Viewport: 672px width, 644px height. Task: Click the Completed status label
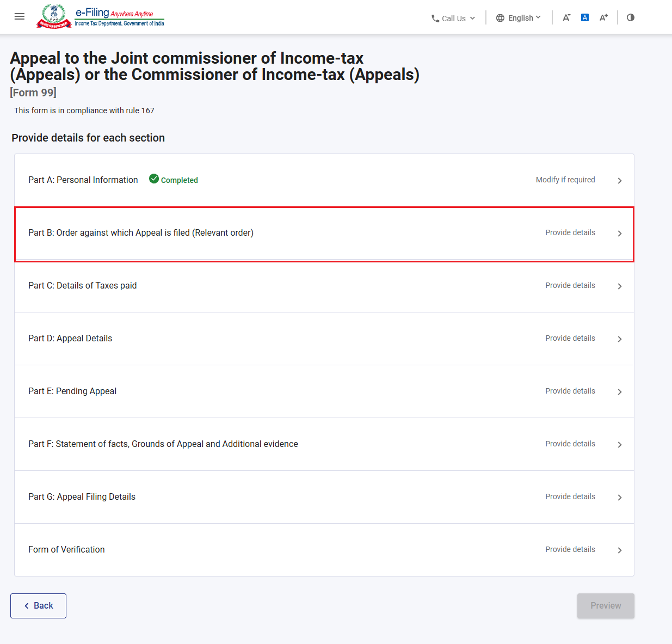click(x=180, y=180)
